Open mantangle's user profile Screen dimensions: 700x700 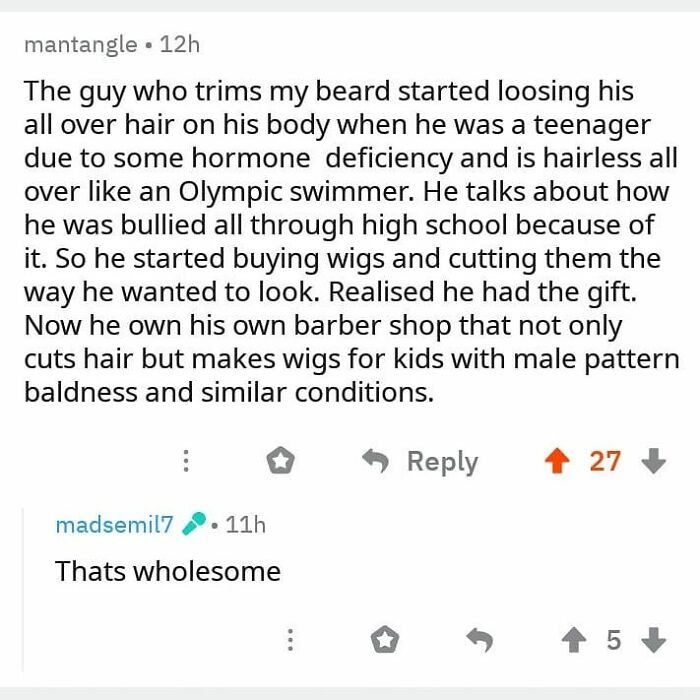(81, 45)
